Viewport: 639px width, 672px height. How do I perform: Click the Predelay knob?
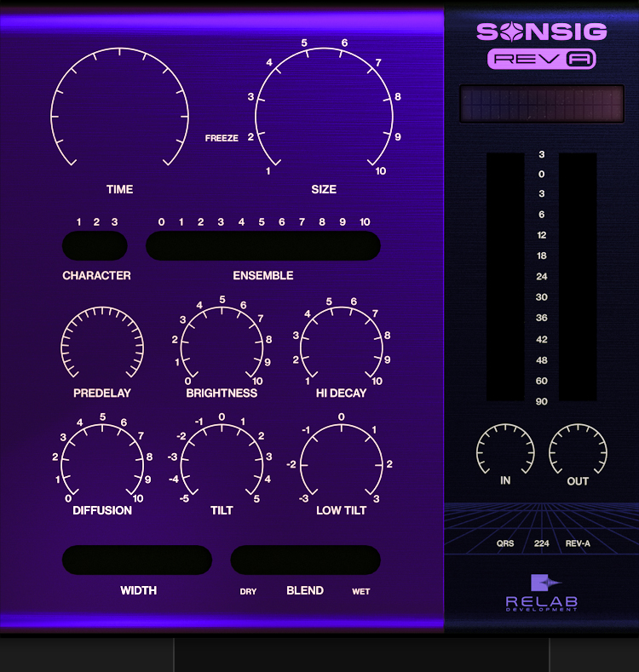[102, 347]
